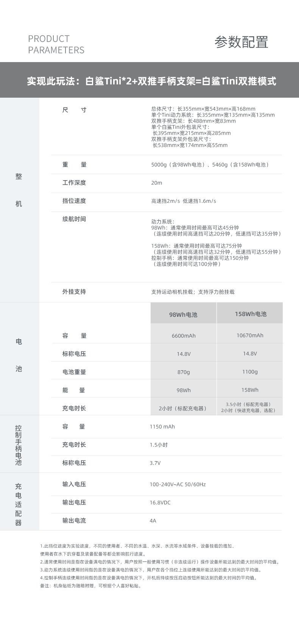Screen dimensions: 299x644
Task: Click '支持运动相机挂载；支持浮力舱挂载'
Action: point(193,292)
